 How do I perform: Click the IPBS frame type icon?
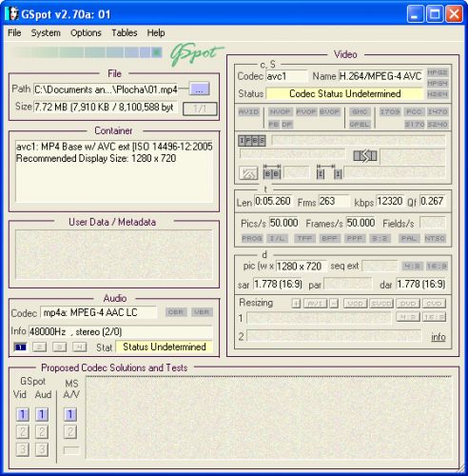[x=252, y=140]
